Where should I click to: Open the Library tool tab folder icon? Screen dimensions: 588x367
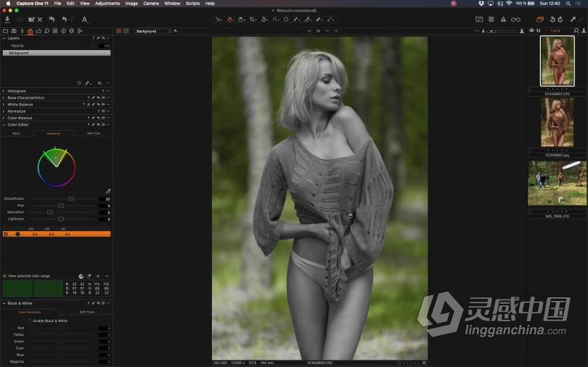[5, 31]
